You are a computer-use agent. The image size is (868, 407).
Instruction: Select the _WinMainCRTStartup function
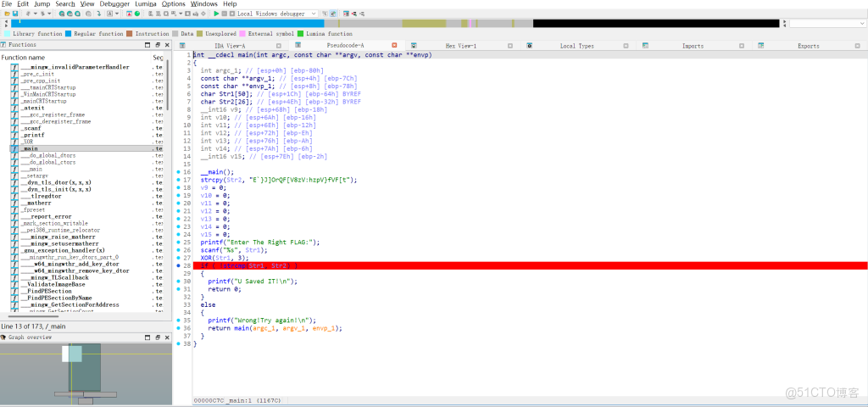click(x=87, y=94)
